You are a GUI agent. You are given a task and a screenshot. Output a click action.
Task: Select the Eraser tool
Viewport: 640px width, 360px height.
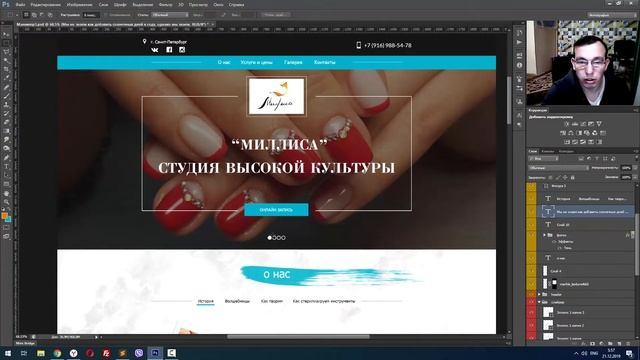6,122
